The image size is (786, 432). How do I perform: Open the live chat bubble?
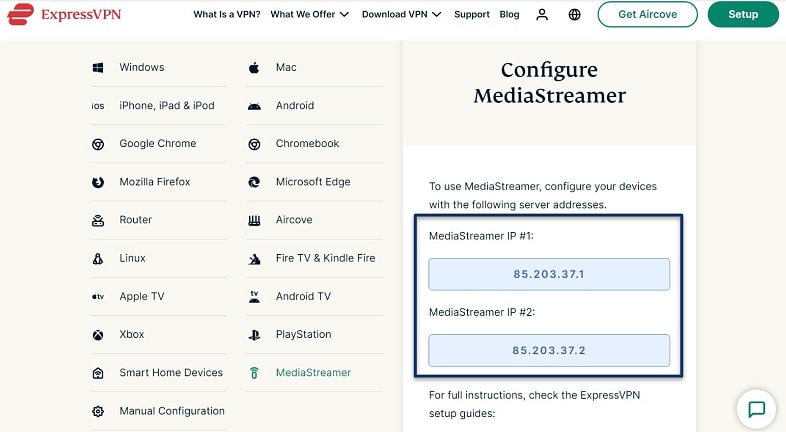(x=756, y=409)
